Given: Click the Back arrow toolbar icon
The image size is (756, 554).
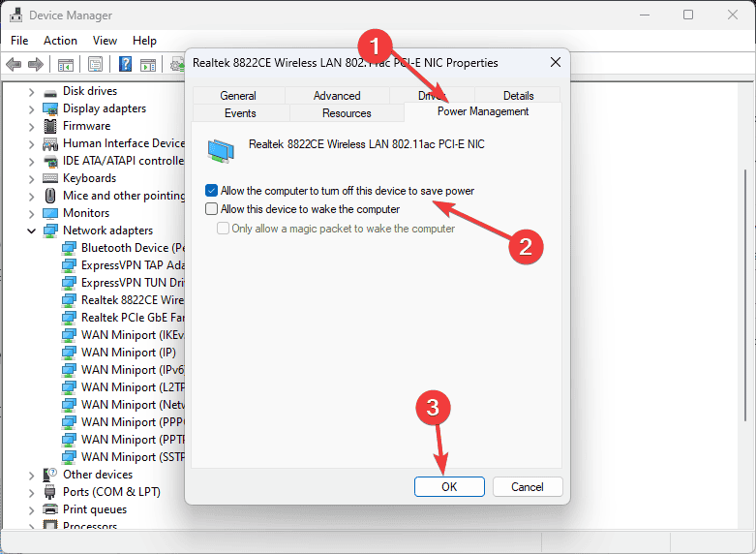Looking at the screenshot, I should click(14, 64).
